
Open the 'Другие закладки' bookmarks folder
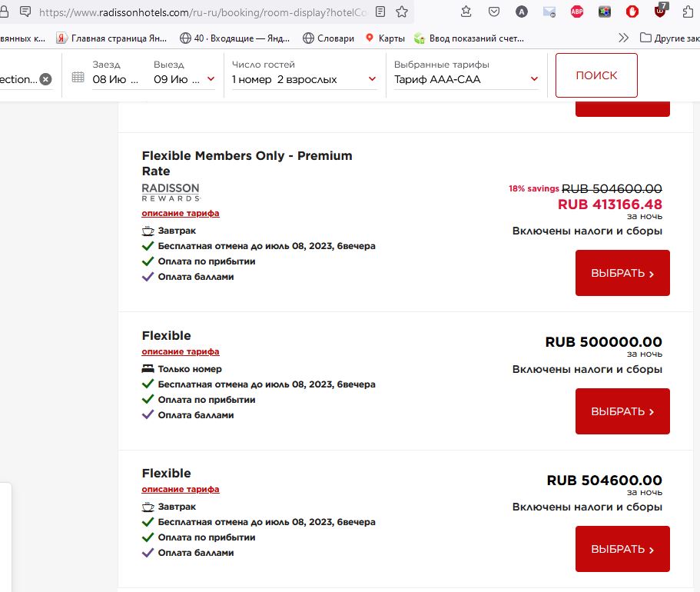[x=669, y=38]
